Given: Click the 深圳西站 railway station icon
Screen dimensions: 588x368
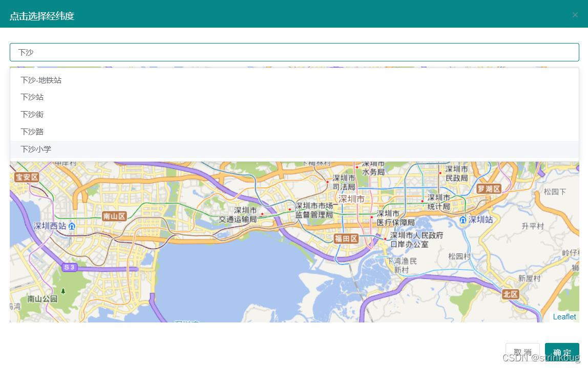Looking at the screenshot, I should (x=72, y=226).
